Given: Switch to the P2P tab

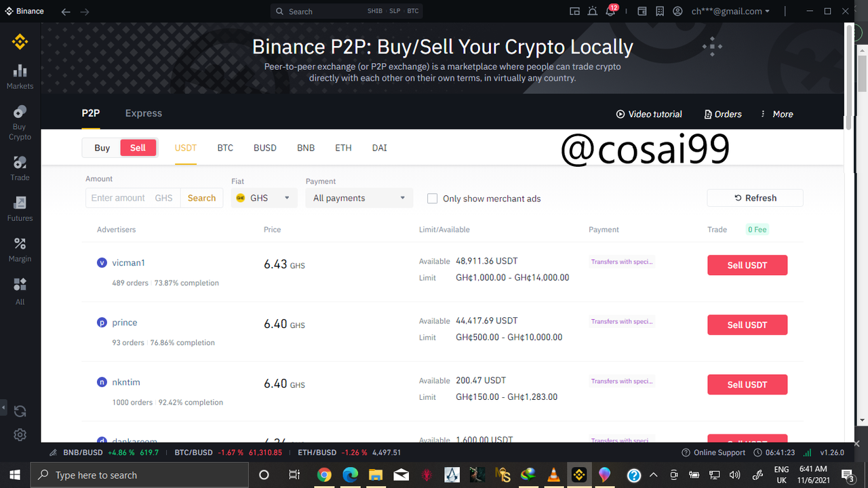Looking at the screenshot, I should 91,113.
